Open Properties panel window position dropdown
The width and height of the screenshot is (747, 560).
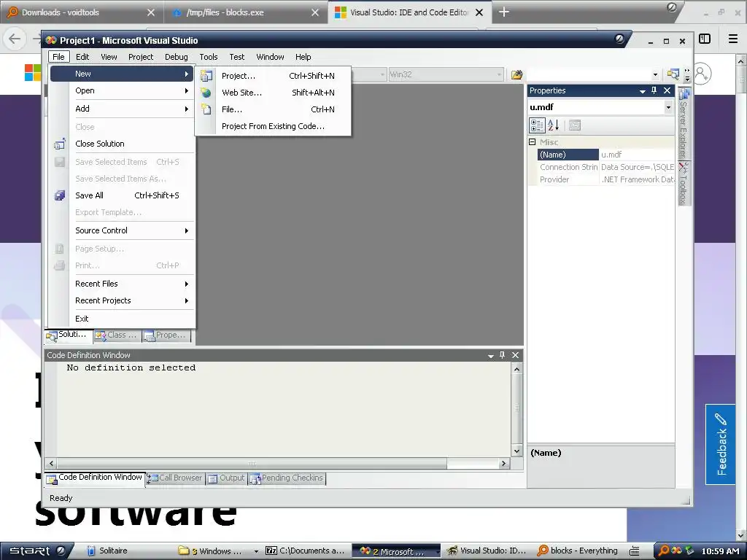[642, 91]
